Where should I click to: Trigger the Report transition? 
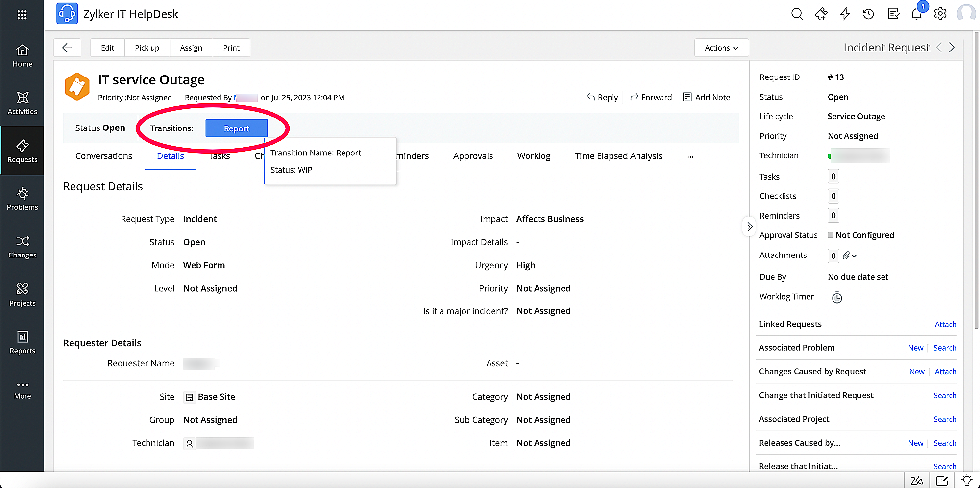[237, 128]
